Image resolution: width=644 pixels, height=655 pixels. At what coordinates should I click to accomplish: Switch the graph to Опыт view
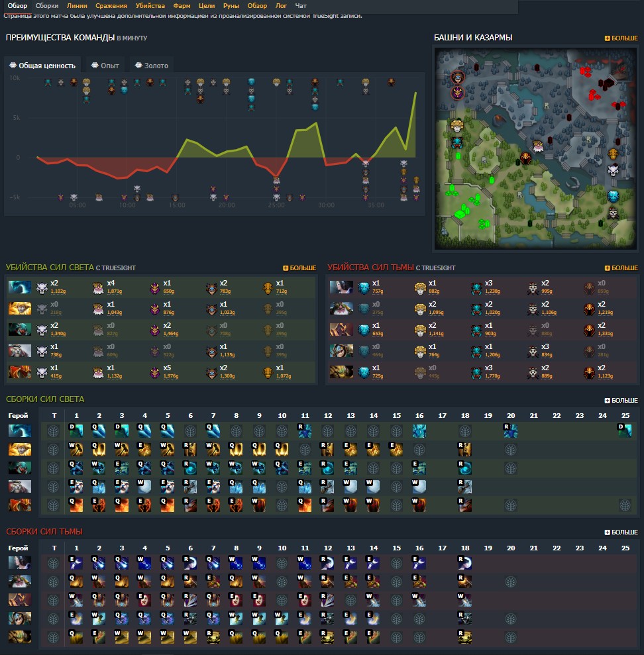click(105, 66)
